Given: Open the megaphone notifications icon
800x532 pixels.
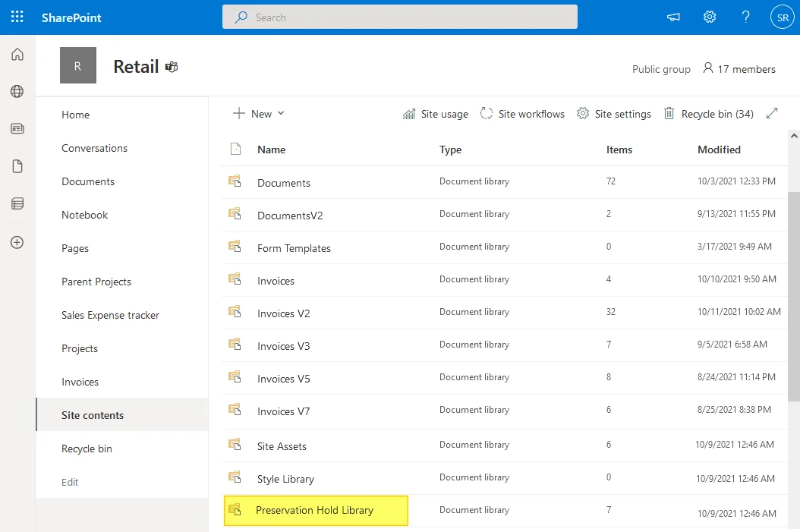Looking at the screenshot, I should coord(673,17).
